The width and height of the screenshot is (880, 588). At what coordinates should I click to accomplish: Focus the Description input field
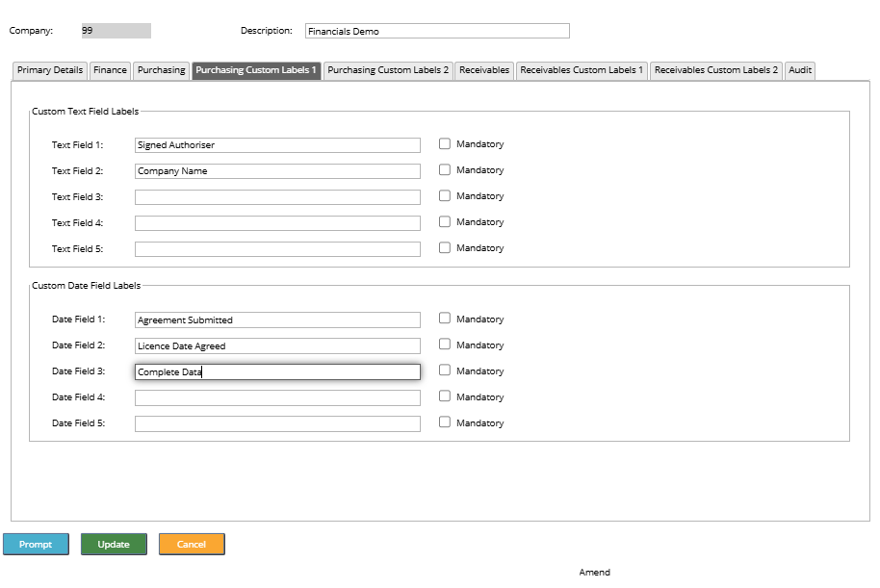pyautogui.click(x=437, y=31)
